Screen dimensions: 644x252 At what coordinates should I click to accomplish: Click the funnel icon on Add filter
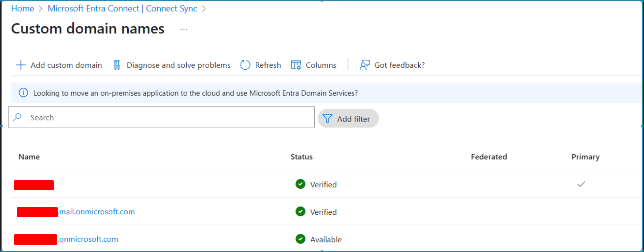(x=327, y=118)
